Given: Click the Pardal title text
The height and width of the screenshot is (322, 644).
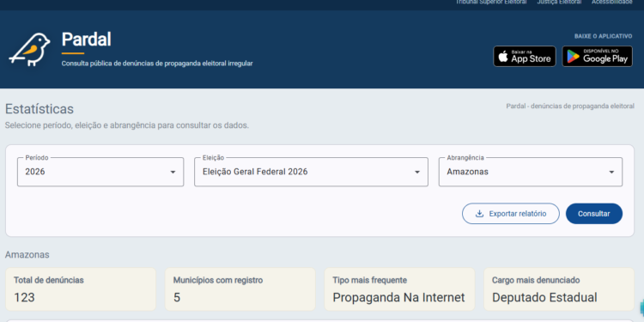Looking at the screenshot, I should tap(86, 39).
